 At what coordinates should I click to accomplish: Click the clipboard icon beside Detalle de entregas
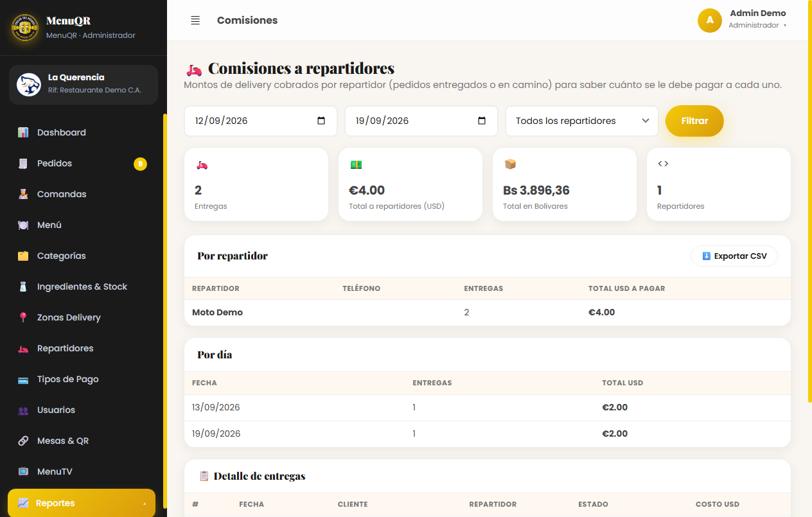[204, 476]
